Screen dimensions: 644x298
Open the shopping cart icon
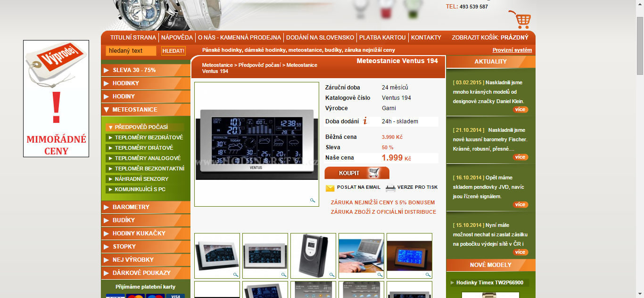pos(520,20)
